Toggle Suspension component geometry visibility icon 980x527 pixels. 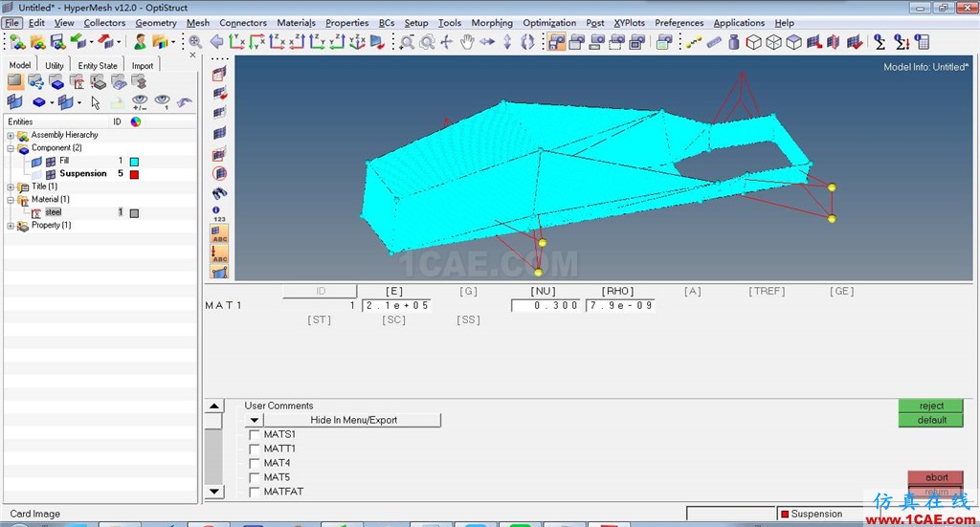(x=37, y=174)
